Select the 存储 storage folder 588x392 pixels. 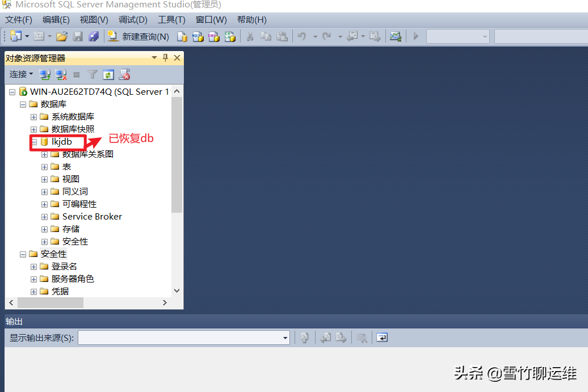71,229
